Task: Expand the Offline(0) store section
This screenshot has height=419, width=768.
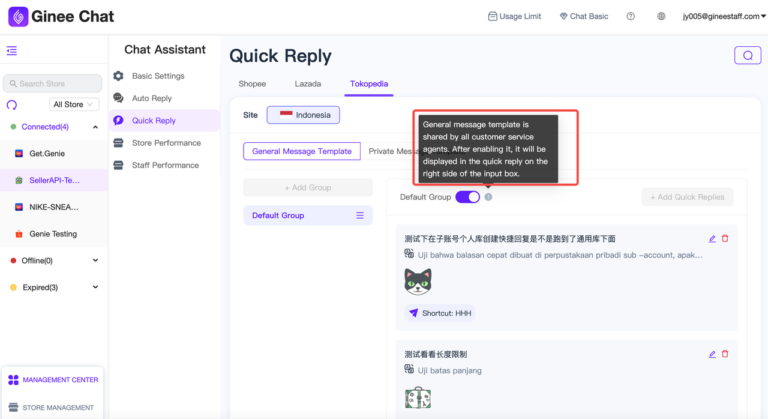Action: (x=95, y=260)
